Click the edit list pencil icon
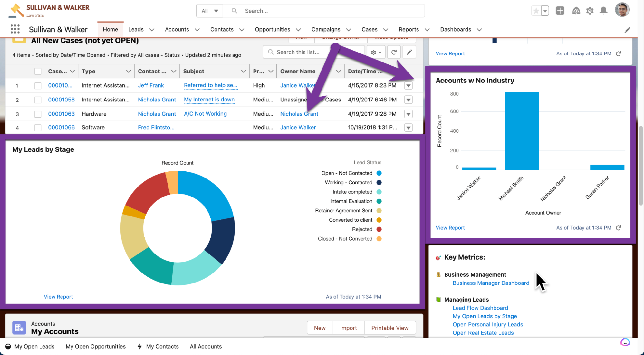644x355 pixels. pos(409,52)
